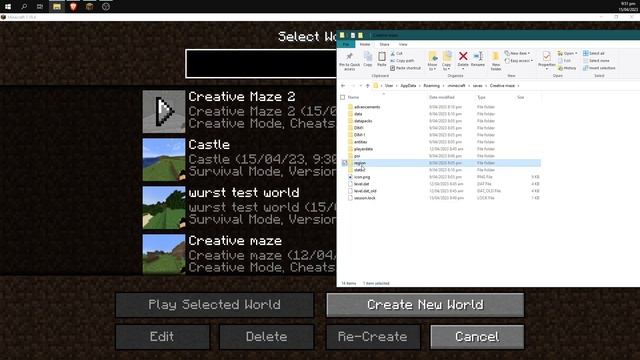Click Roaming in the address path
The height and width of the screenshot is (360, 640).
point(431,86)
